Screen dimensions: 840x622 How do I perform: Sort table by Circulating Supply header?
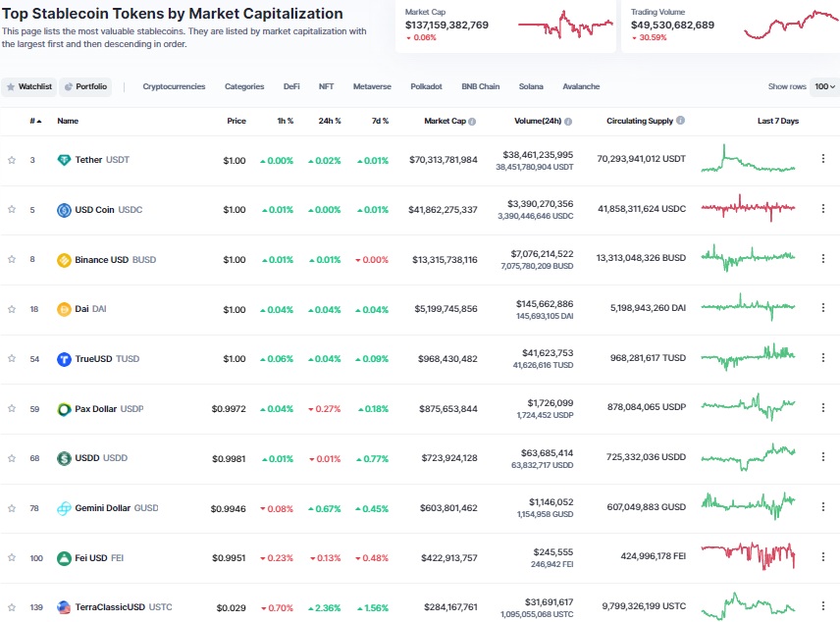coord(640,121)
